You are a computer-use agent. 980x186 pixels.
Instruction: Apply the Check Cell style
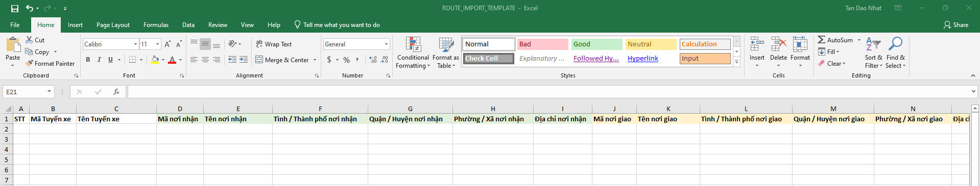click(x=489, y=59)
